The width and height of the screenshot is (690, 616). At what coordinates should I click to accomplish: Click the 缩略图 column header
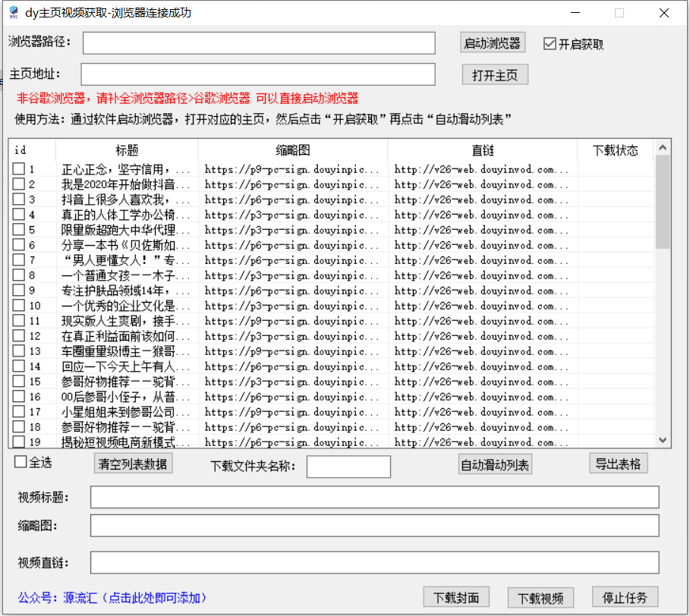[x=293, y=150]
